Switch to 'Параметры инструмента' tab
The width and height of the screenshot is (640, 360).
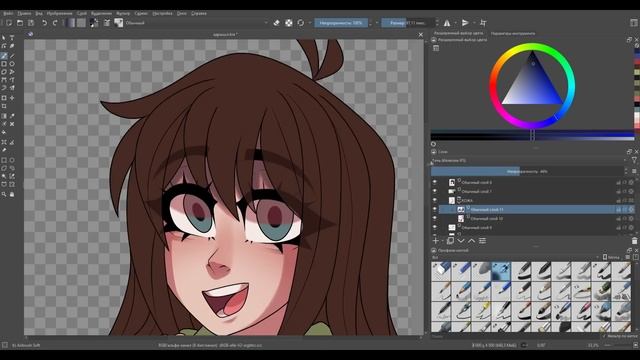[513, 33]
